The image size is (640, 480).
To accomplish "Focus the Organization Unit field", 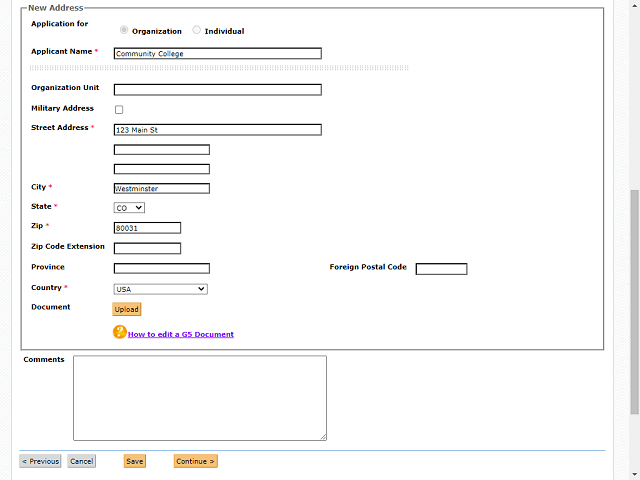I will point(218,90).
